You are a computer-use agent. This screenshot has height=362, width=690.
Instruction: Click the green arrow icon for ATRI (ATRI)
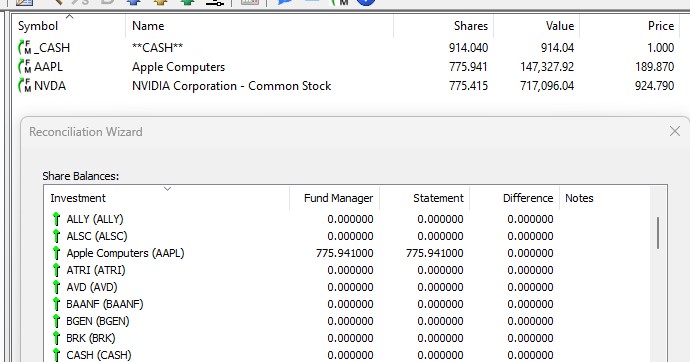pos(56,270)
